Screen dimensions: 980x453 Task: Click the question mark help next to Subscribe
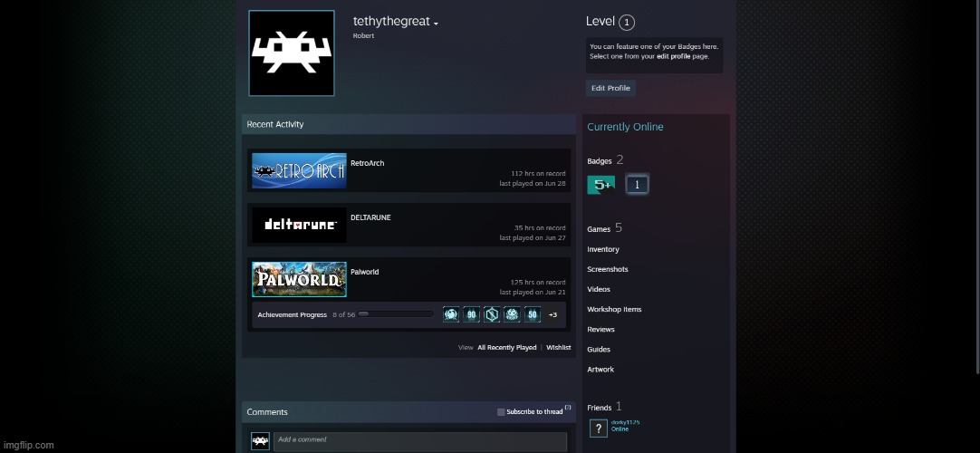point(568,408)
